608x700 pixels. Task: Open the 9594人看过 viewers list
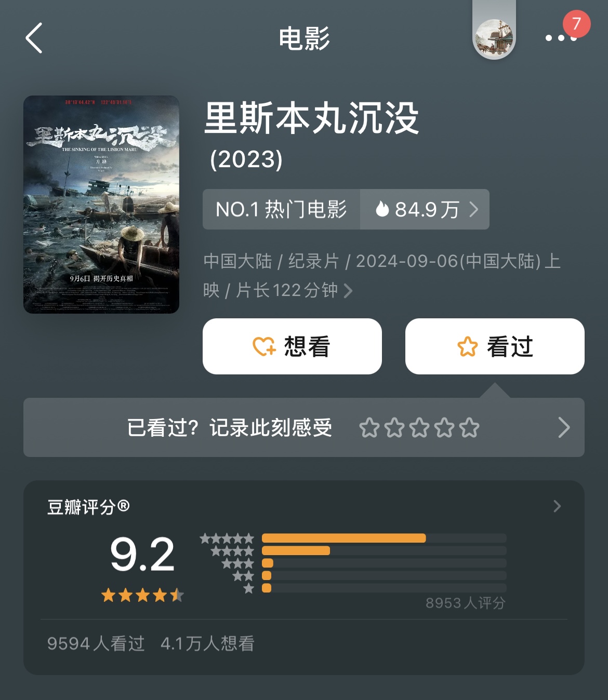[x=96, y=644]
